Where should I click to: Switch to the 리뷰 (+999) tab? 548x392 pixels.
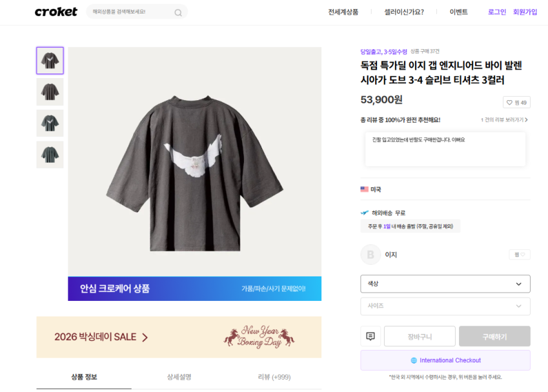tap(274, 377)
